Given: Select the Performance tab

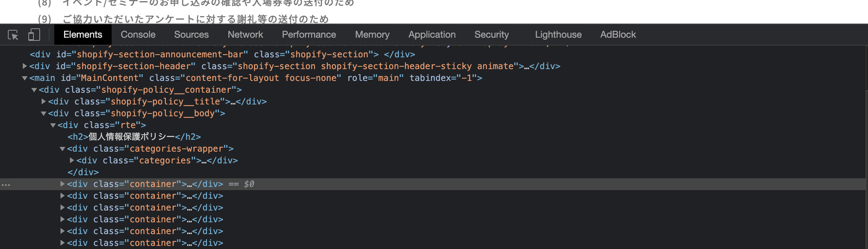Looking at the screenshot, I should tap(309, 35).
